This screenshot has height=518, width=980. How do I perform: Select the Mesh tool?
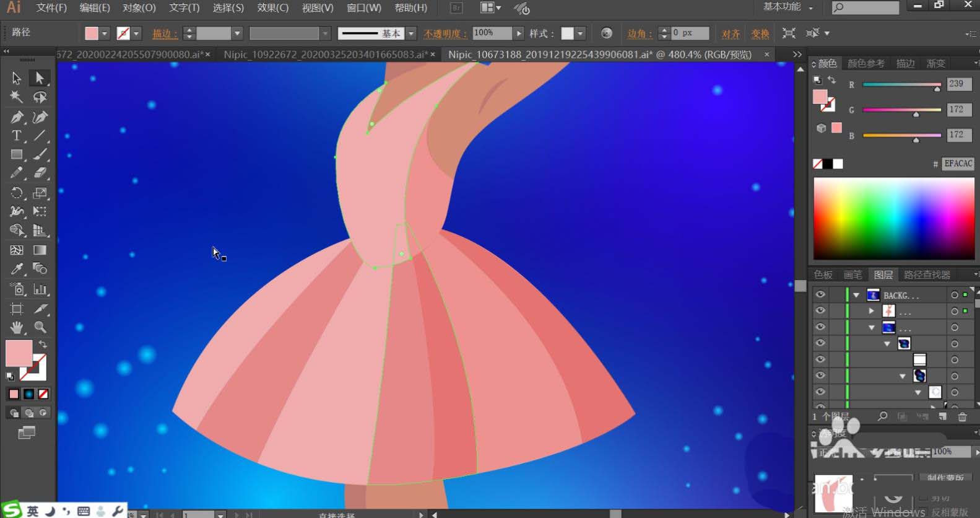click(16, 250)
